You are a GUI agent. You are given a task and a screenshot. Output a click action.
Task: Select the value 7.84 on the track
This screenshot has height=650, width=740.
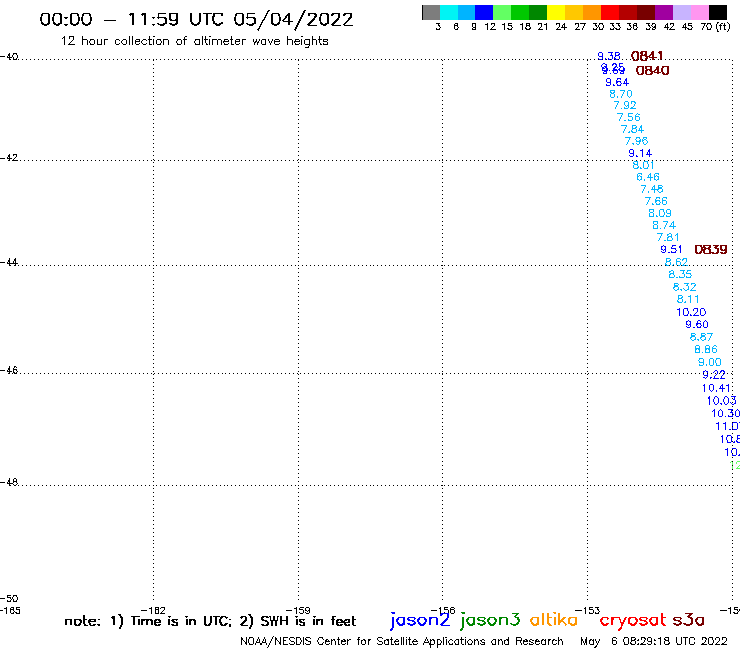632,129
